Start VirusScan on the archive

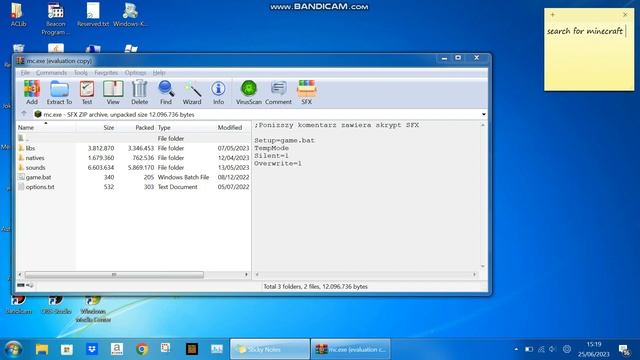click(249, 92)
